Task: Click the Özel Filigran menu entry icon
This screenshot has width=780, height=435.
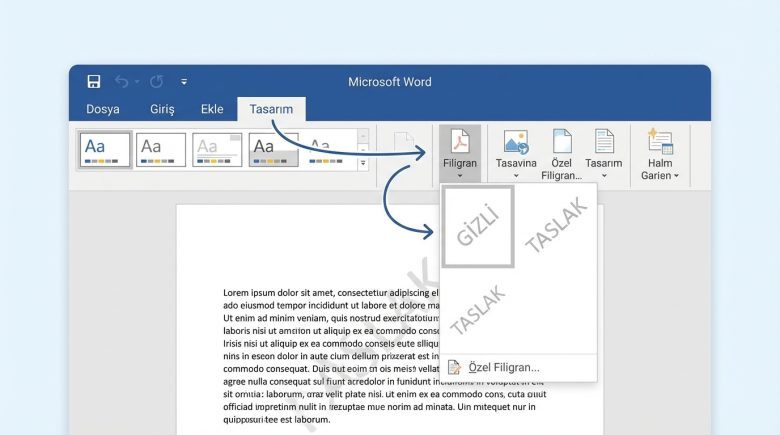Action: pos(454,367)
